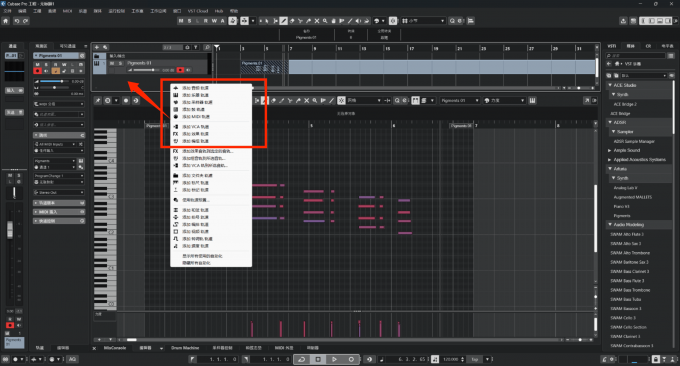Click the Home (Hub) icon in the toolbar
Screen dimensions: 680x366
[x=6, y=21]
